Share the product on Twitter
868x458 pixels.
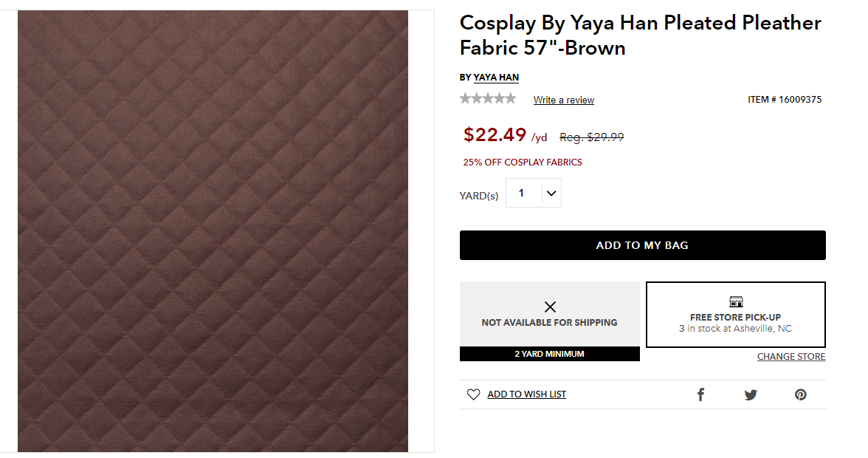(751, 394)
